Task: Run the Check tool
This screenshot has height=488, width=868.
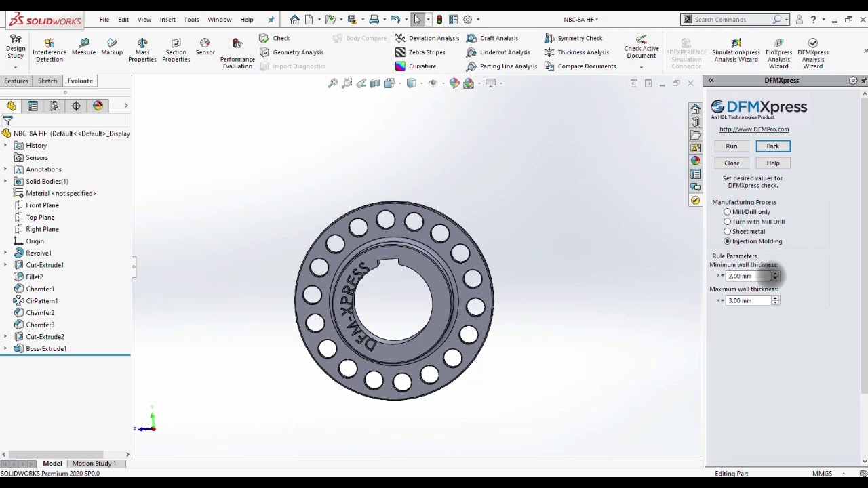Action: point(275,38)
